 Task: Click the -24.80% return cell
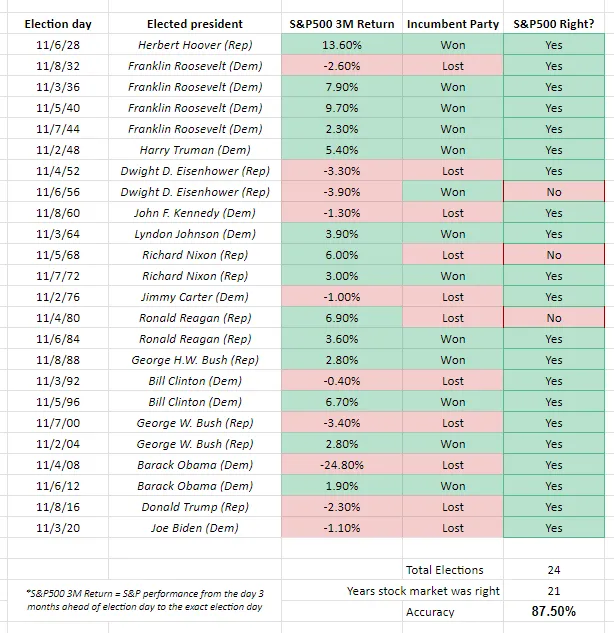pos(340,465)
